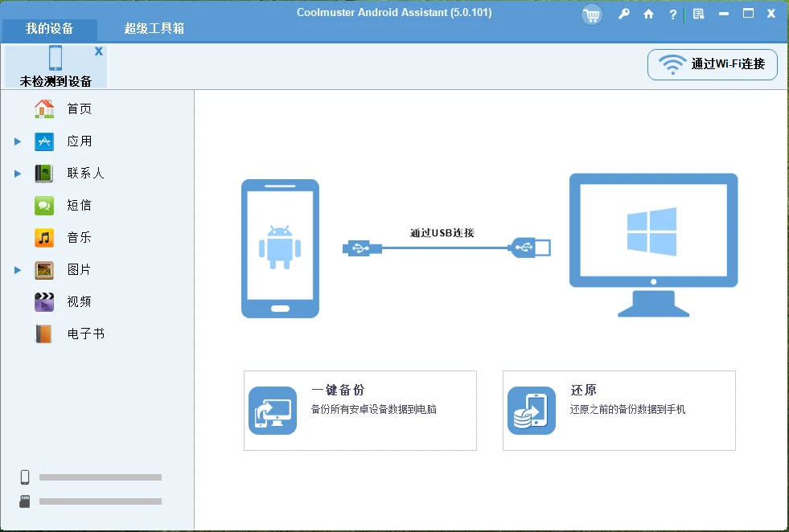
Task: Select the 我的设备 tab
Action: (x=48, y=30)
